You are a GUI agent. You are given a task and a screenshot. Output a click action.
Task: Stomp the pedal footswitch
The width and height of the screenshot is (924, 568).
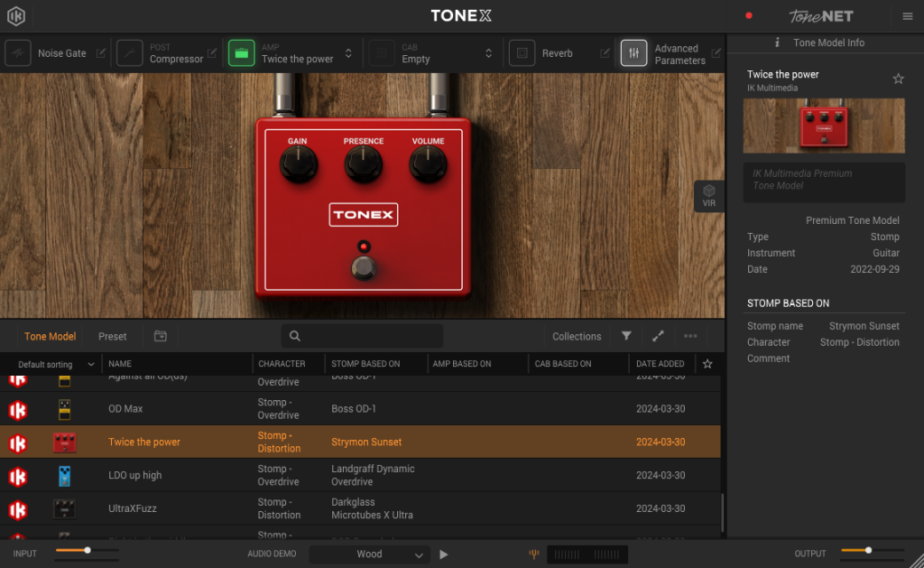[364, 268]
